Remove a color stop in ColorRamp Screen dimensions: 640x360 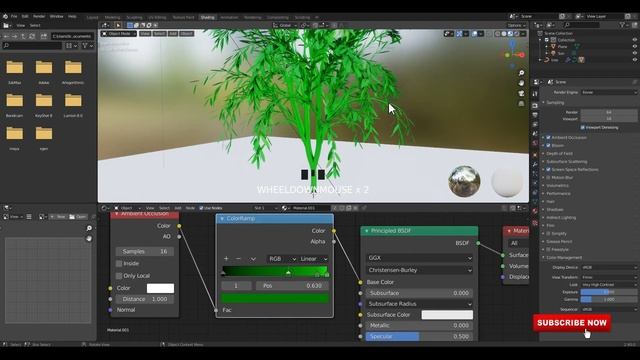point(238,259)
